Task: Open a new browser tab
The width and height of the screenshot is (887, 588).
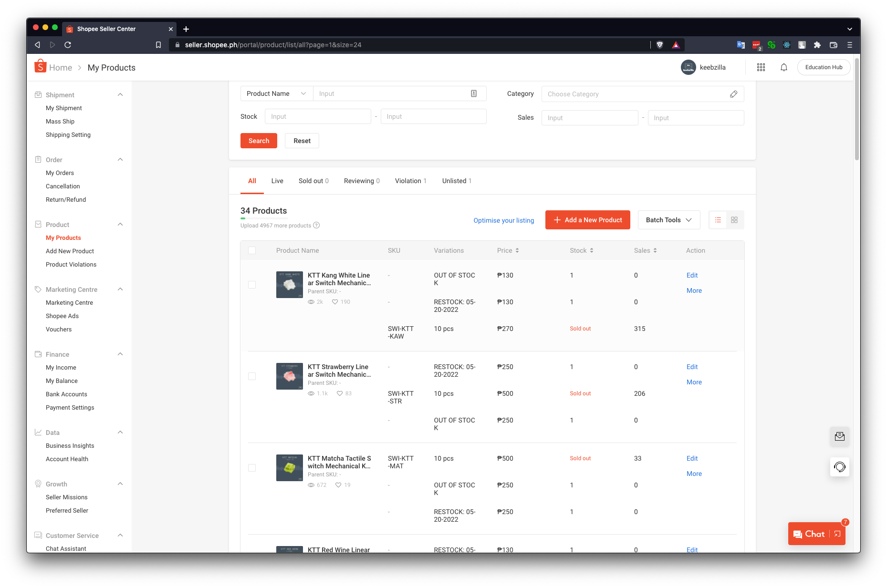Action: (x=186, y=29)
